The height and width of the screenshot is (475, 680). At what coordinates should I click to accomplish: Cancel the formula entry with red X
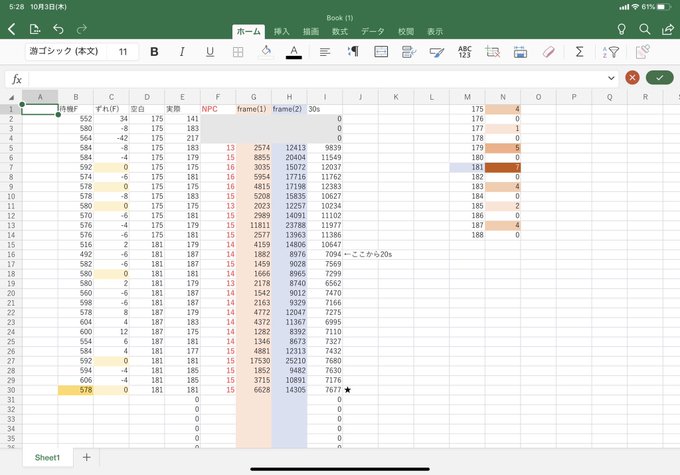coord(632,78)
